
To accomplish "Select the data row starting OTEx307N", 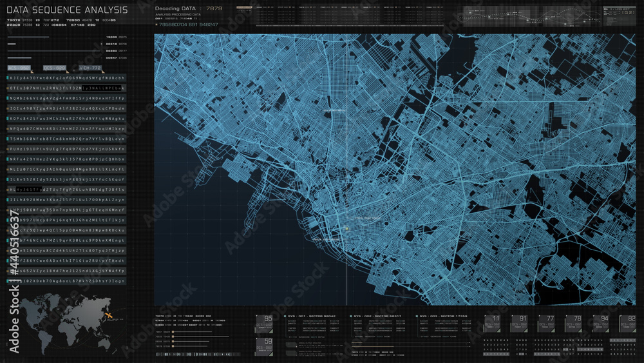I will (66, 88).
